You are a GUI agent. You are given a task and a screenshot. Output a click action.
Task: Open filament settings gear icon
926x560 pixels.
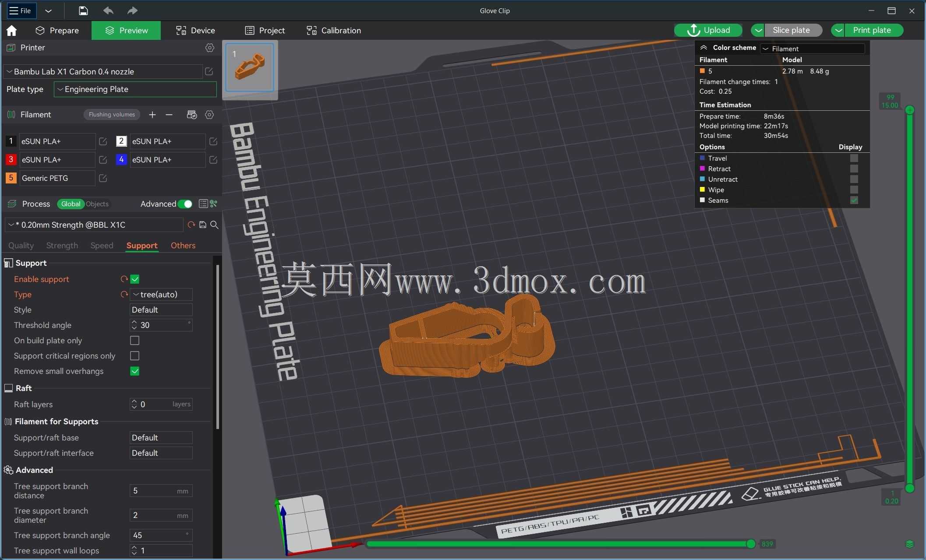coord(209,115)
